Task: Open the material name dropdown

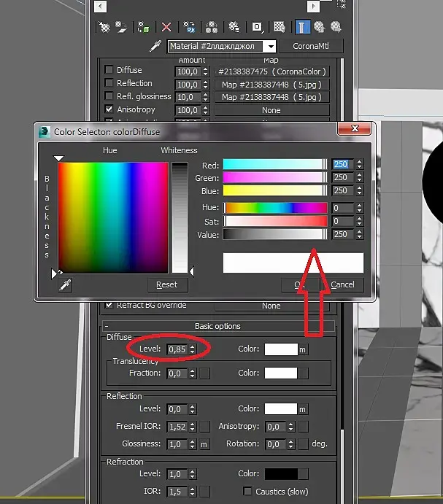Action: tap(271, 47)
